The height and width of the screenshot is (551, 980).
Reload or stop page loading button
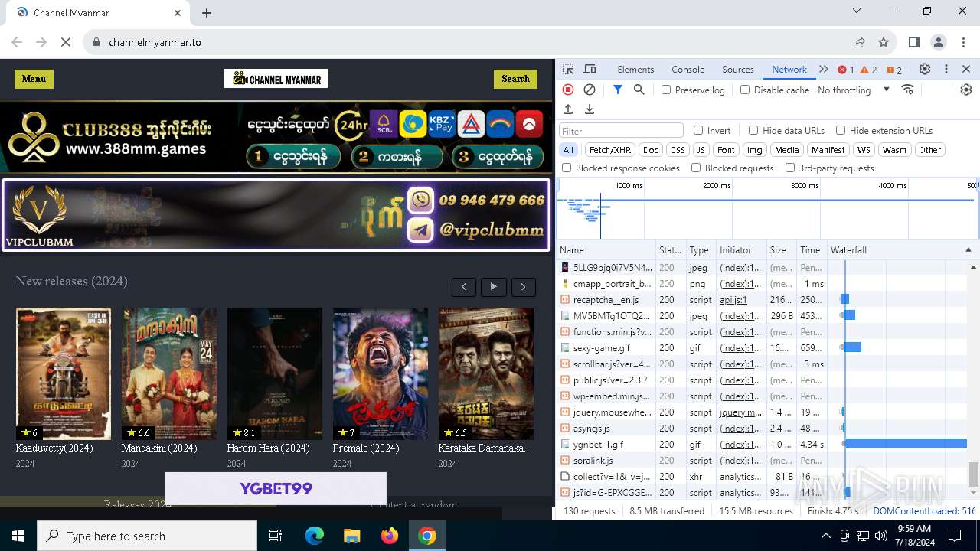(x=66, y=42)
